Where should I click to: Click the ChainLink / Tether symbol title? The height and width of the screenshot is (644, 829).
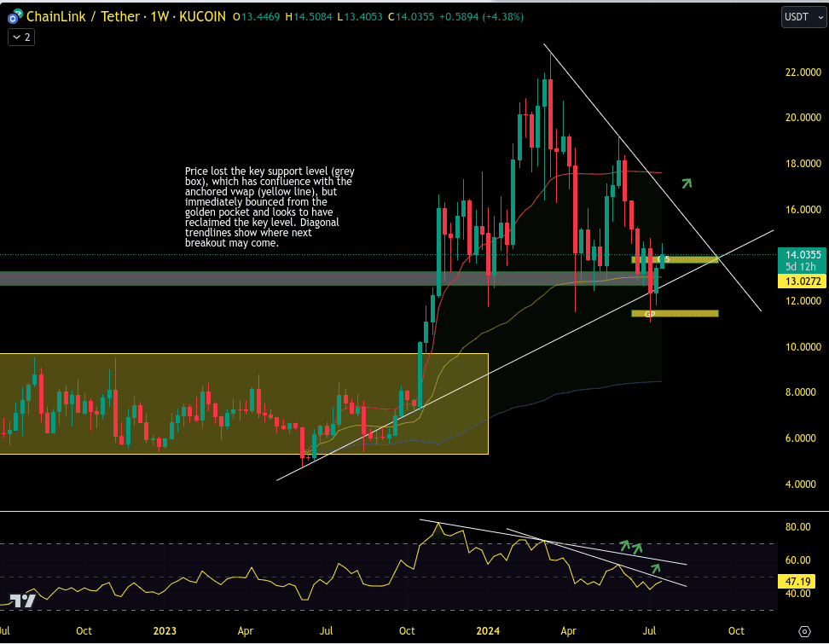[83, 17]
